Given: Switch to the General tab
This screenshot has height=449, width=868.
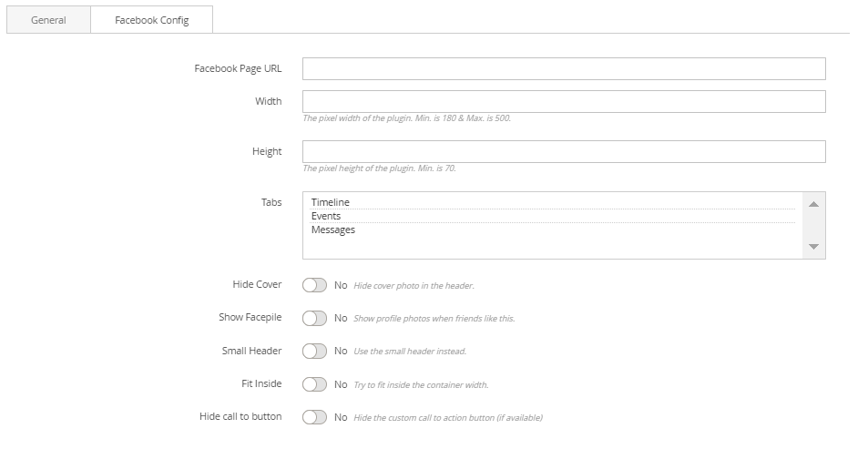Looking at the screenshot, I should coord(48,20).
